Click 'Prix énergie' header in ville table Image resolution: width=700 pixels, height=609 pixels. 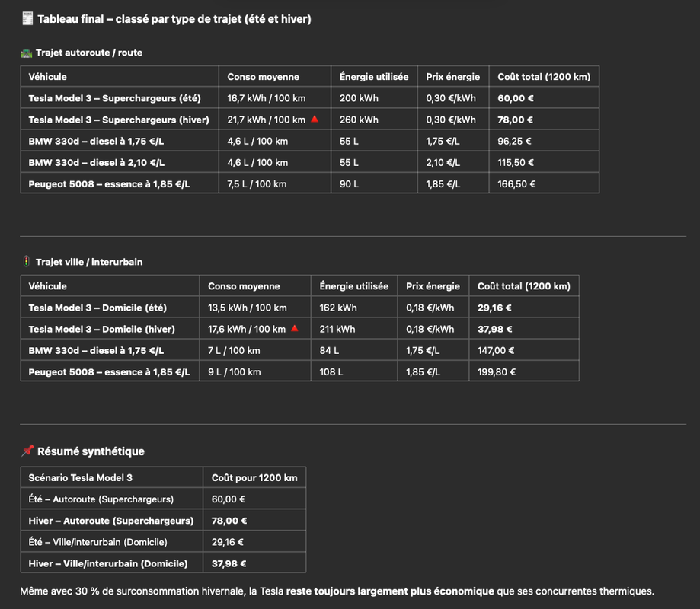point(433,286)
